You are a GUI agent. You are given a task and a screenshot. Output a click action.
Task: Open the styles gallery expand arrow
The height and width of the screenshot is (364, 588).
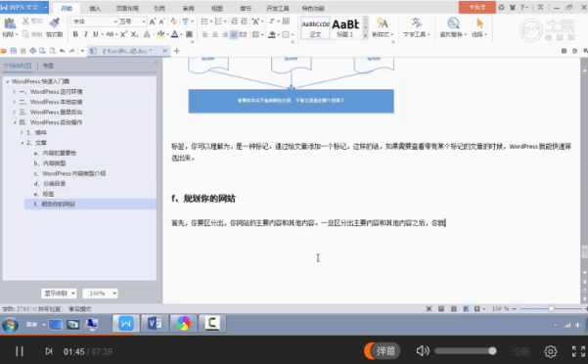366,36
